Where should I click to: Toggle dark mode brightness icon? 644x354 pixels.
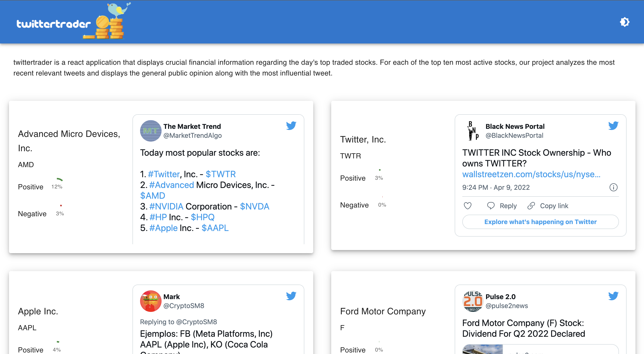pos(624,22)
